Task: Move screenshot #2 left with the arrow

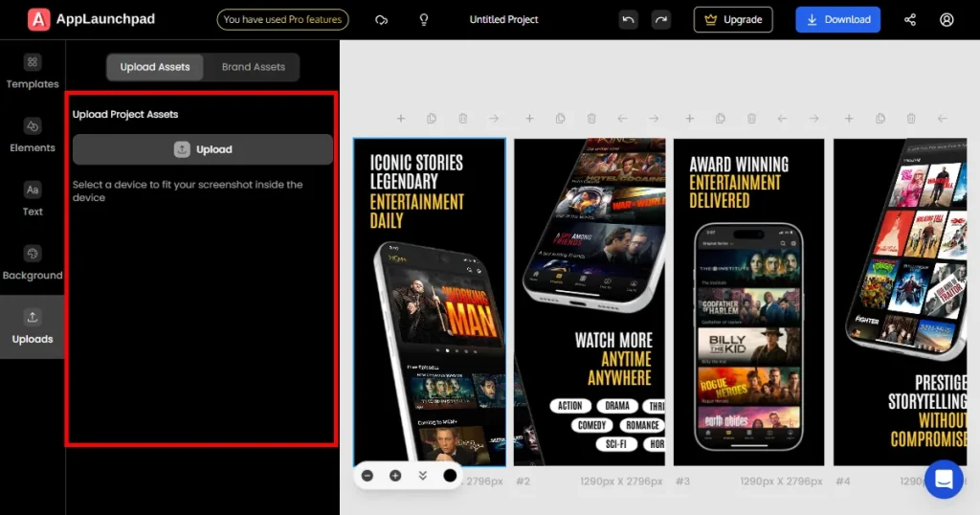Action: coord(622,118)
